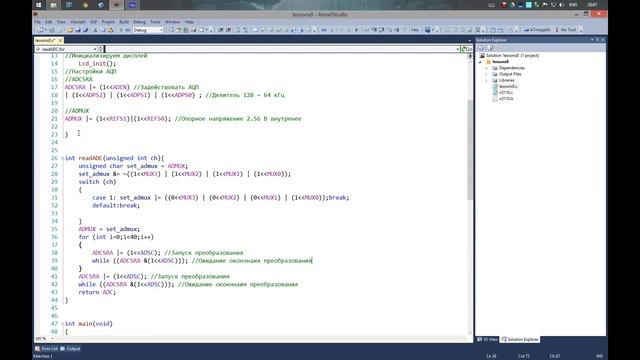640x360 pixels.
Task: Click the No Tool selector button
Action: click(x=566, y=30)
